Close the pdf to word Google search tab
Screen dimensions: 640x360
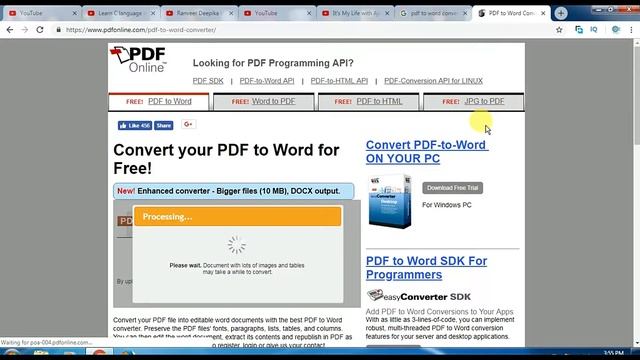click(x=465, y=13)
